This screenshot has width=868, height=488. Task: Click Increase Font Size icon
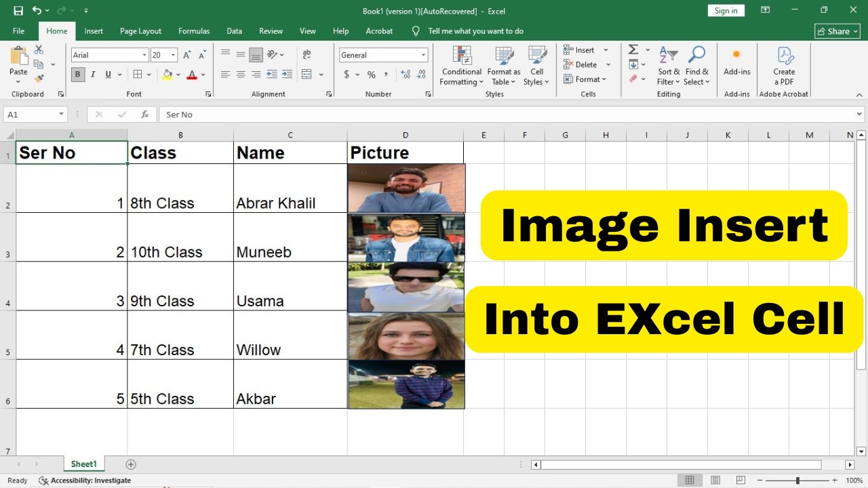pyautogui.click(x=187, y=55)
